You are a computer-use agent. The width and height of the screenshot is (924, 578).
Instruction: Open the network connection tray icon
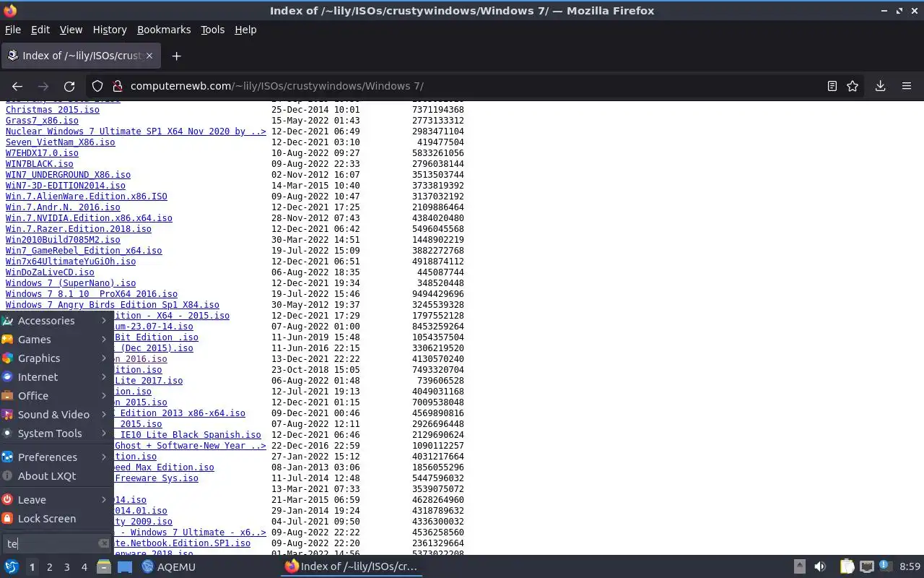click(x=867, y=567)
